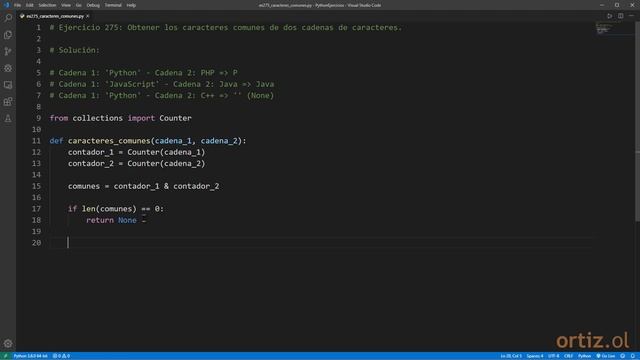Click the 'cadena_1' parameter in the def

click(173, 141)
